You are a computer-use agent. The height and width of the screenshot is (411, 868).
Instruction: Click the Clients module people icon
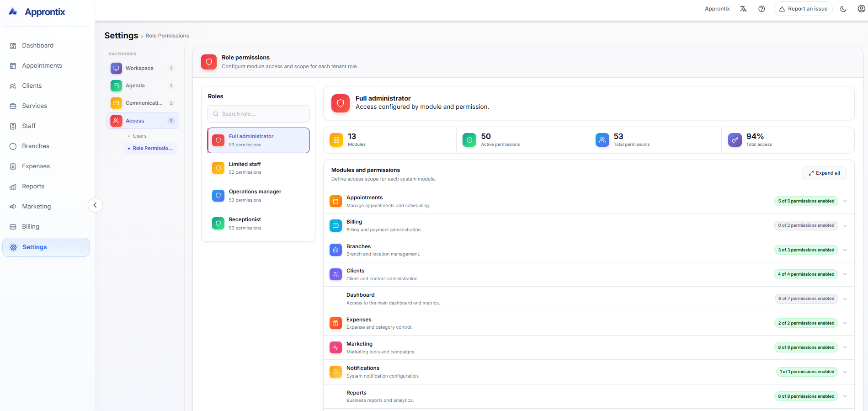[x=335, y=274]
